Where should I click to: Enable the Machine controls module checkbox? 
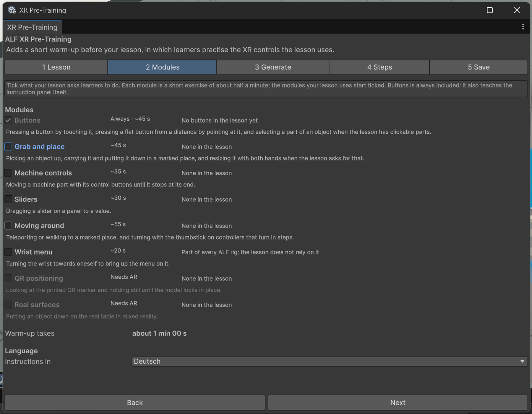click(8, 173)
